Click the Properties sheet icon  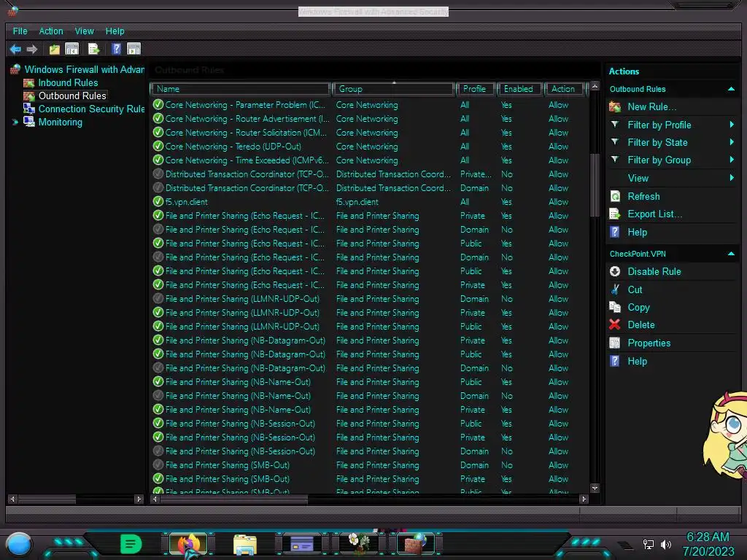coord(615,343)
